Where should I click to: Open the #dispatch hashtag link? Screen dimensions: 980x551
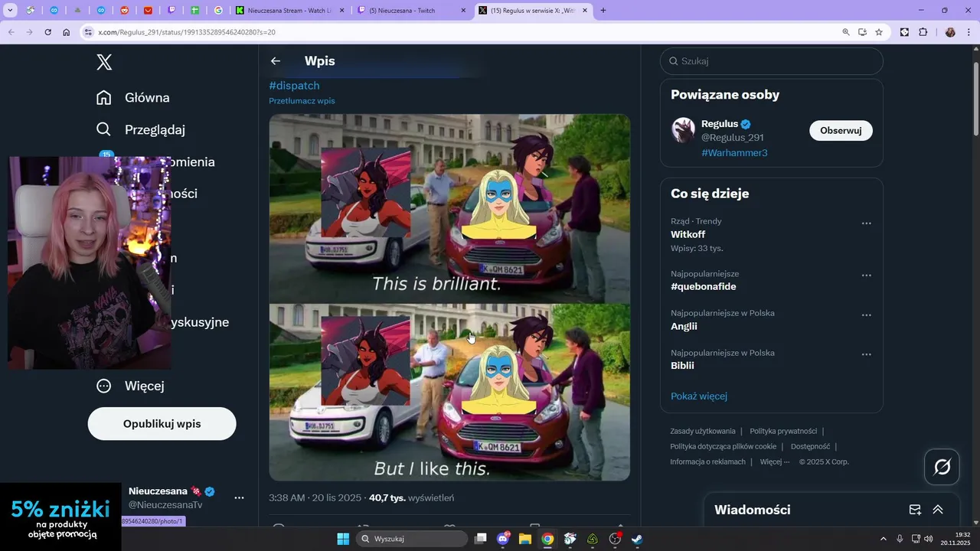294,86
